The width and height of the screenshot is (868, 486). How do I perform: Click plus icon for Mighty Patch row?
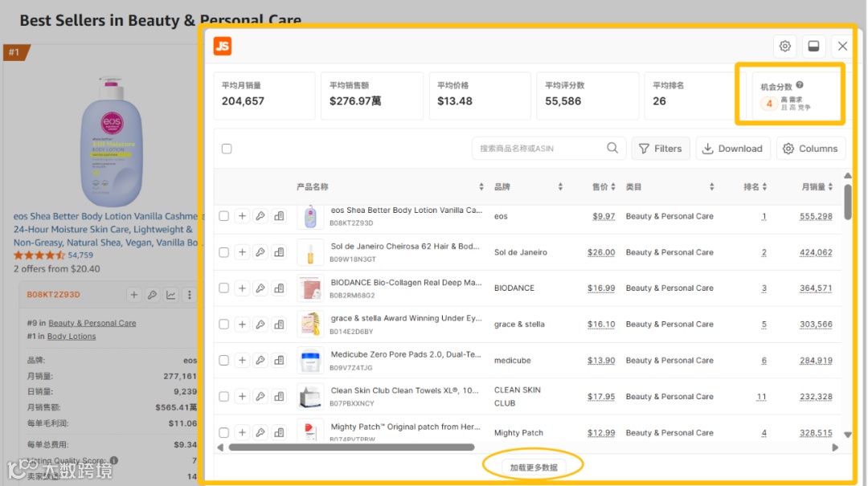click(242, 432)
